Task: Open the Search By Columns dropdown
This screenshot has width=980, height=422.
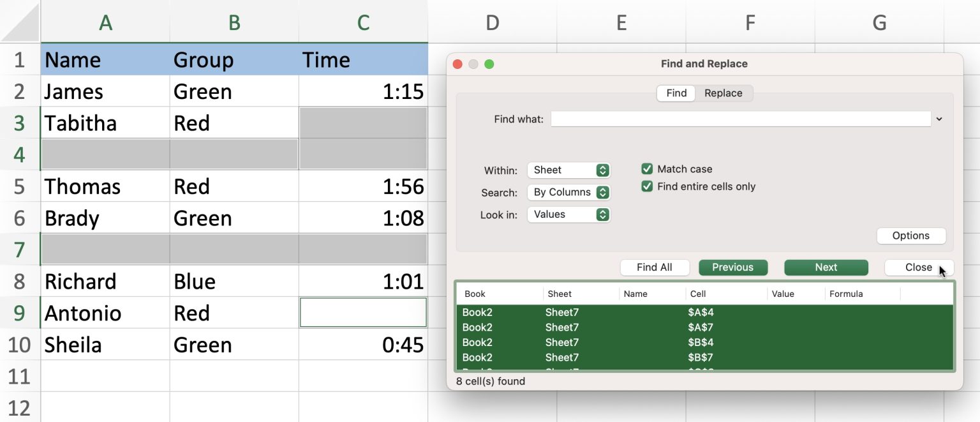Action: [568, 192]
